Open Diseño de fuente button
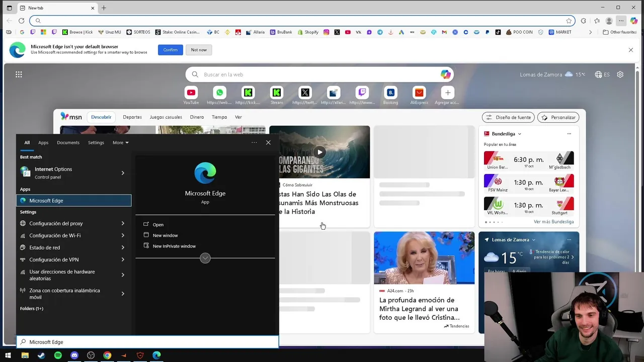The height and width of the screenshot is (362, 644). [508, 117]
